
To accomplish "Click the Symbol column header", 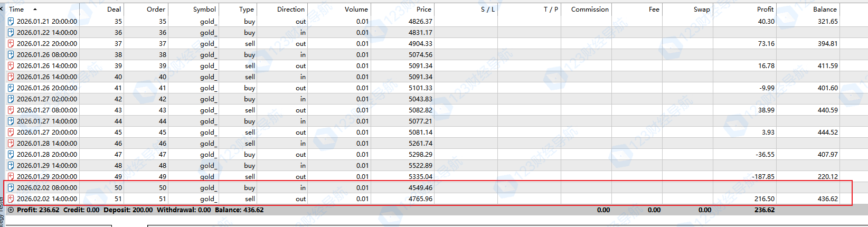I will click(x=204, y=10).
